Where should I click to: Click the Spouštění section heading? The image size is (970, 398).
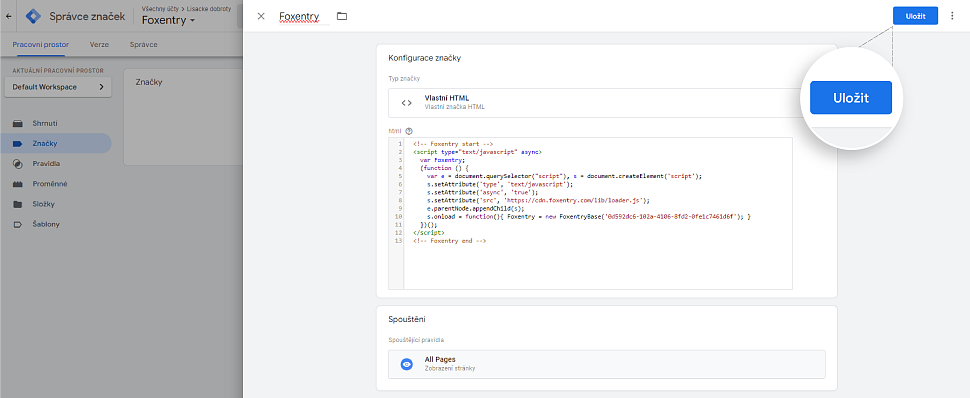click(x=406, y=319)
